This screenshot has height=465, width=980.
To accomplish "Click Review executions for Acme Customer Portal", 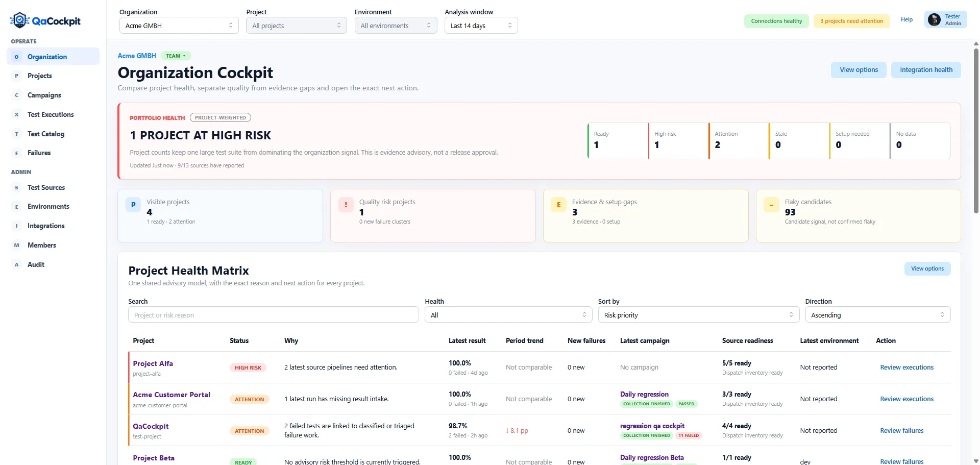I will tap(906, 399).
